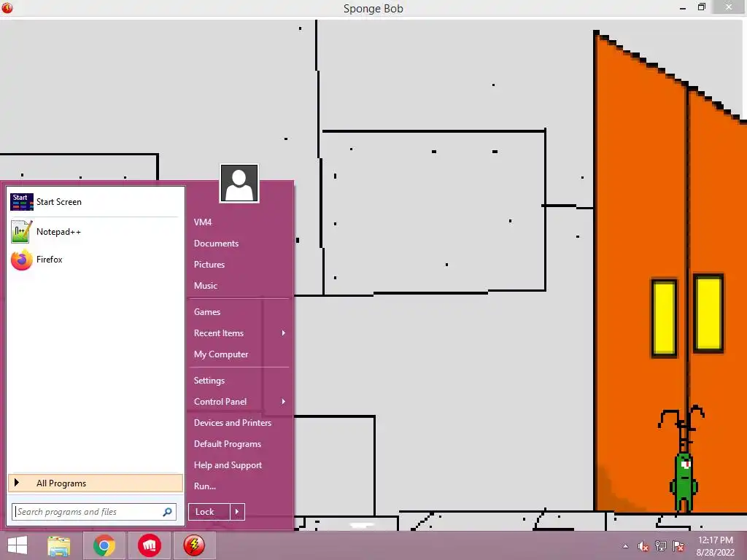Open the VM4 user folder
Viewport: 747px width, 560px height.
203,222
